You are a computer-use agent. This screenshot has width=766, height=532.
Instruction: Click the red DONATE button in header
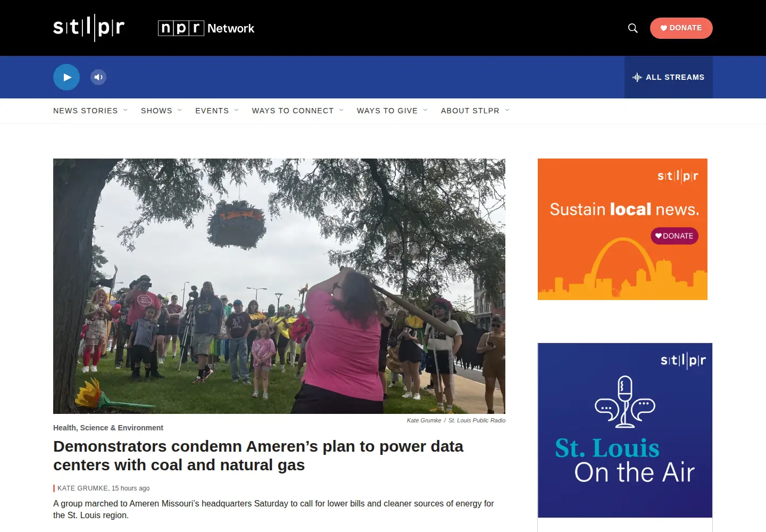pyautogui.click(x=681, y=28)
